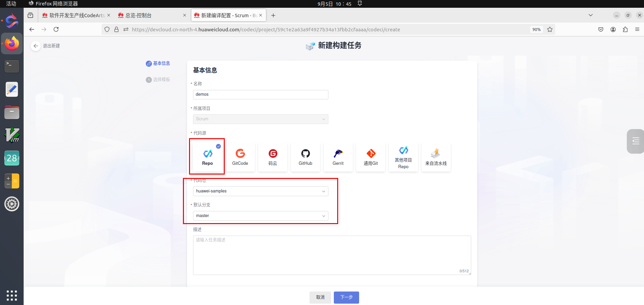Switch to the 软件开发生产线CodeArts tab

point(76,15)
